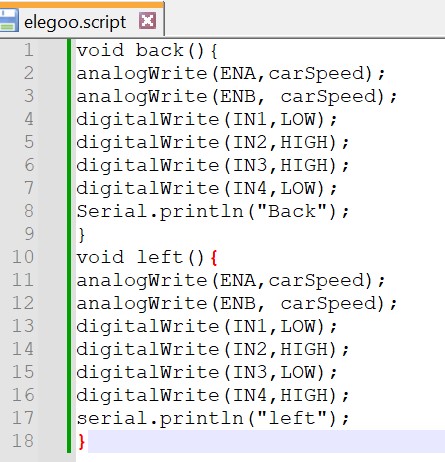Click line number 10 in gutter

click(23, 257)
